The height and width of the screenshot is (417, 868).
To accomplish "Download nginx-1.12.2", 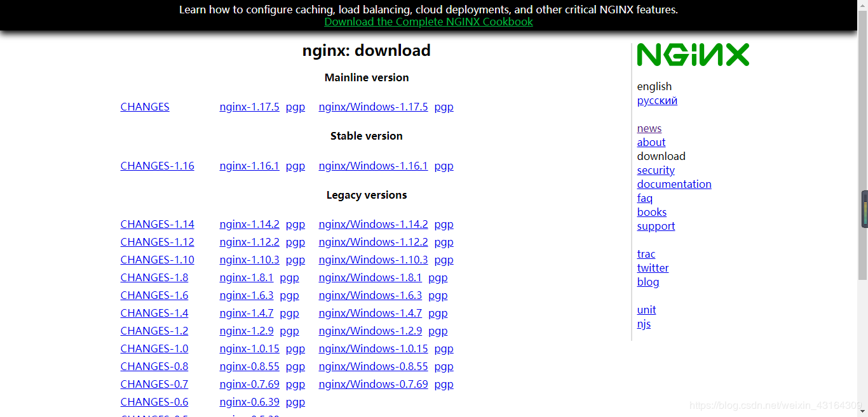I will click(249, 242).
